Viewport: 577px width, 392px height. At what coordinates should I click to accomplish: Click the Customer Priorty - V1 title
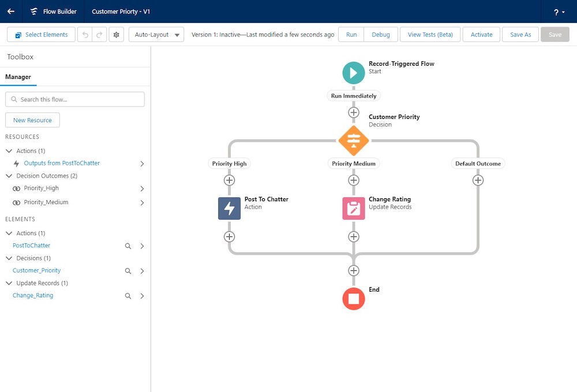(121, 12)
